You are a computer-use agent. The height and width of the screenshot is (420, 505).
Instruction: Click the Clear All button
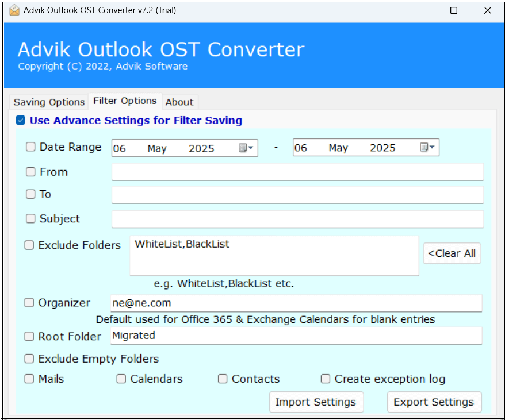(x=452, y=253)
